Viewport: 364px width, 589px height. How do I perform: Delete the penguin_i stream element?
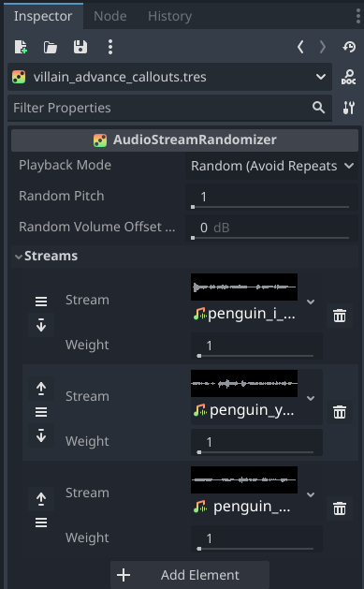[x=340, y=316]
